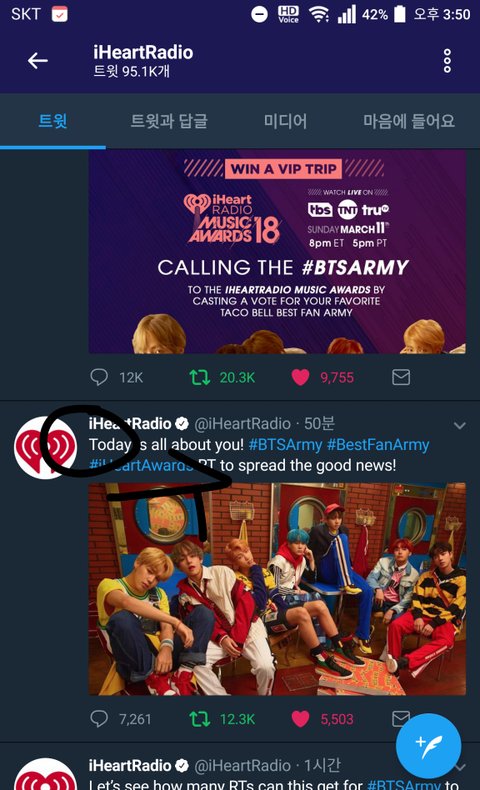The height and width of the screenshot is (790, 480).
Task: Reply to the VIP trip tweet (12K)
Action: point(99,377)
